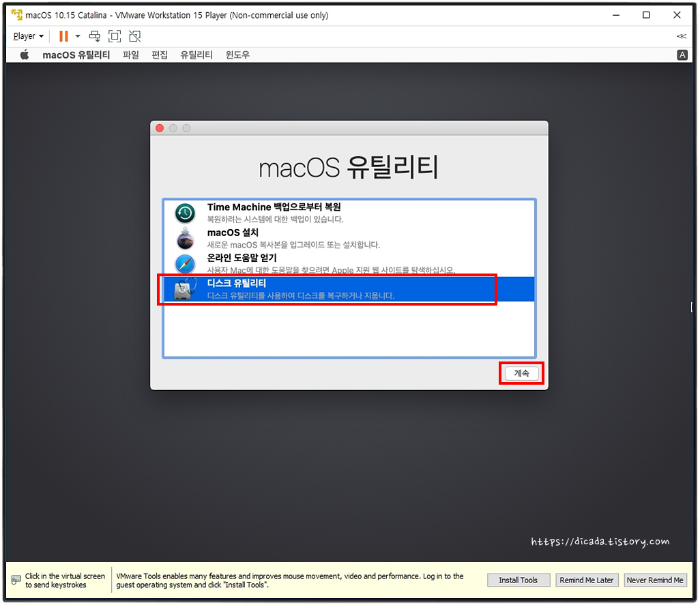The image size is (700, 605).
Task: Toggle the Unity mode icon
Action: [x=135, y=36]
